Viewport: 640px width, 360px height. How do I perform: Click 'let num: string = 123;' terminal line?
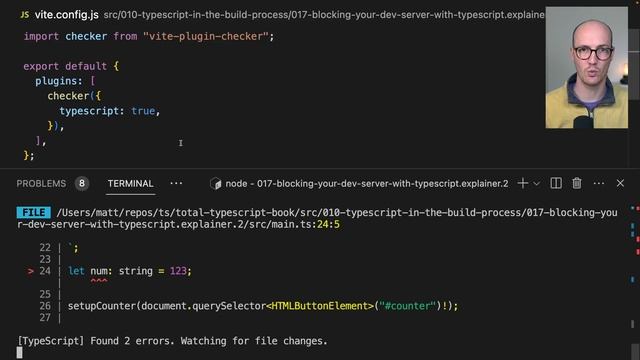point(130,271)
